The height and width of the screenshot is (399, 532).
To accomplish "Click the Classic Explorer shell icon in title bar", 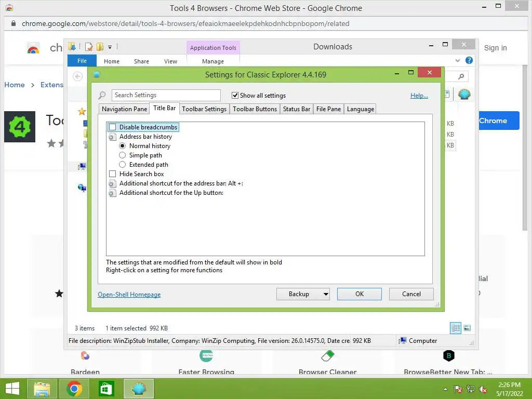I will coord(97,74).
